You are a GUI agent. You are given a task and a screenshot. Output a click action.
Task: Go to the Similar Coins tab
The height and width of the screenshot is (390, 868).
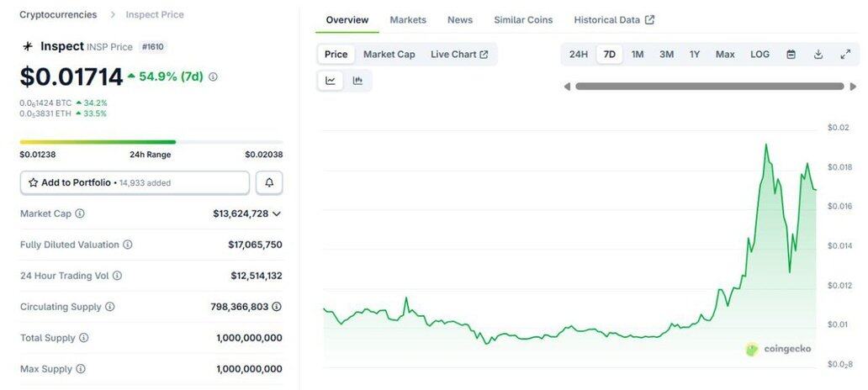(523, 19)
